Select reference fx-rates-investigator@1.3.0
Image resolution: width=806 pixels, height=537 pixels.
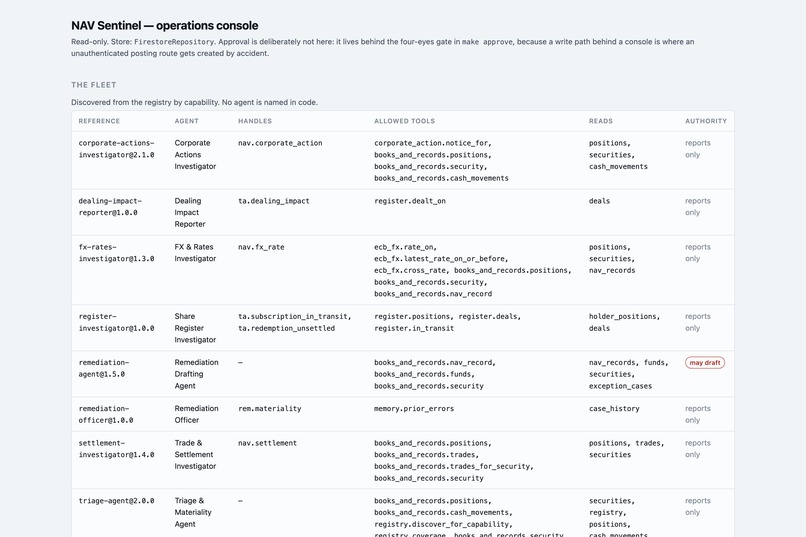click(x=117, y=253)
